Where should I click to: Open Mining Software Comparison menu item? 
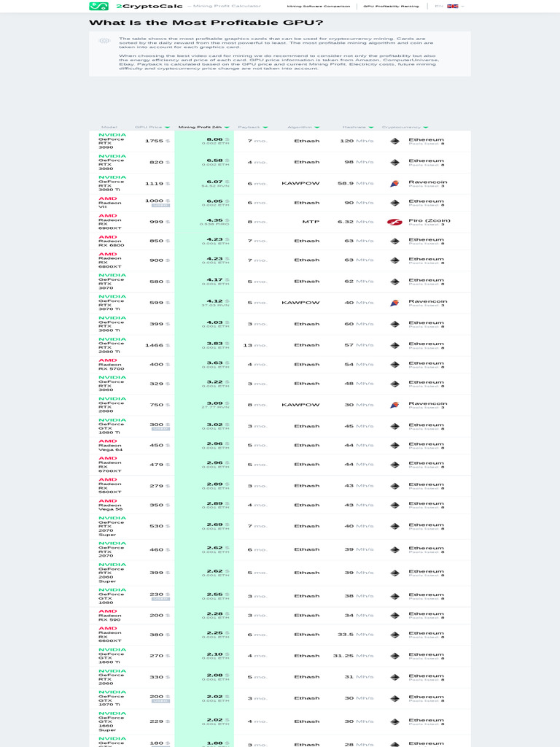318,6
